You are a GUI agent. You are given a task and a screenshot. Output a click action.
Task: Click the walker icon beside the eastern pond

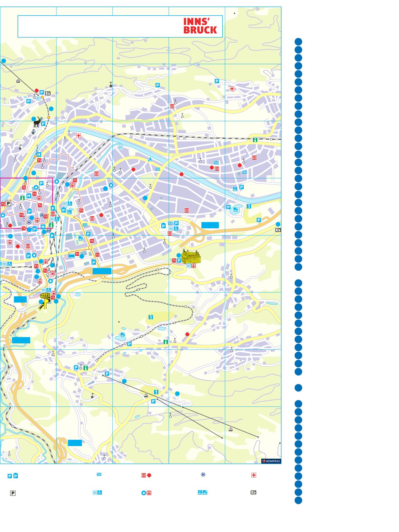pyautogui.click(x=249, y=206)
